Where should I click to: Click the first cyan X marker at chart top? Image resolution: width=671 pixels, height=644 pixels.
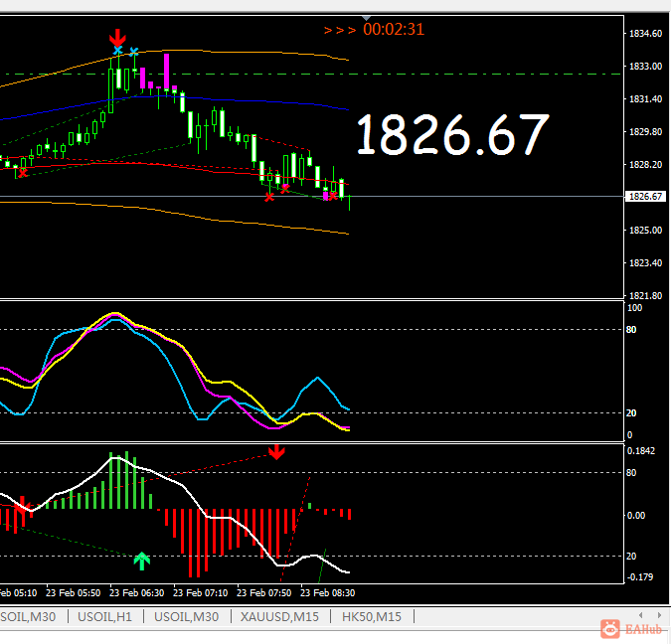(117, 51)
